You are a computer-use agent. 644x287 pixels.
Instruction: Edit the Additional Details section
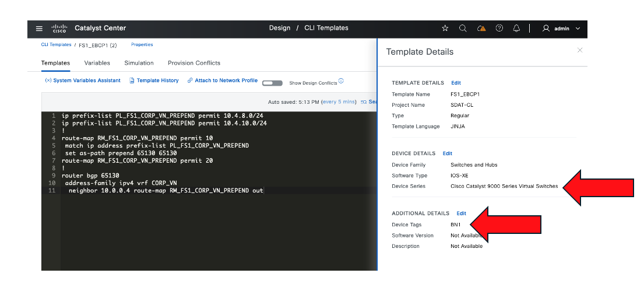(461, 213)
